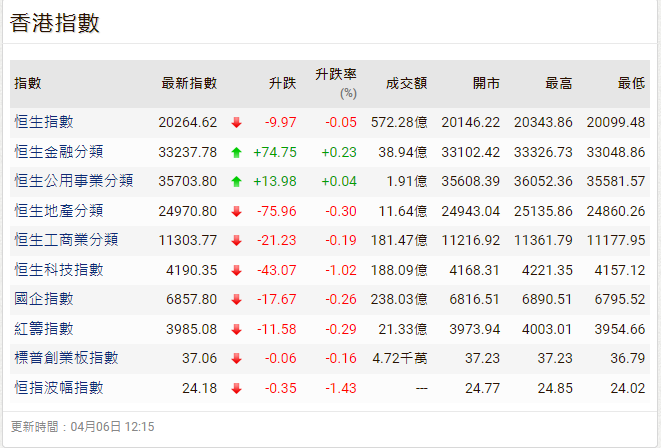Image resolution: width=661 pixels, height=448 pixels.
Task: Open the 恒生金融分類 link
Action: point(59,152)
